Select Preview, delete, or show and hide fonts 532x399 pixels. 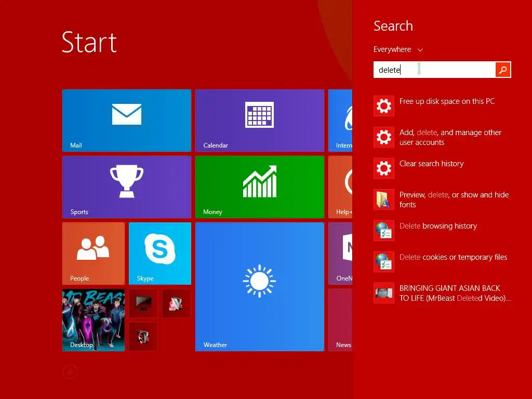coord(443,199)
